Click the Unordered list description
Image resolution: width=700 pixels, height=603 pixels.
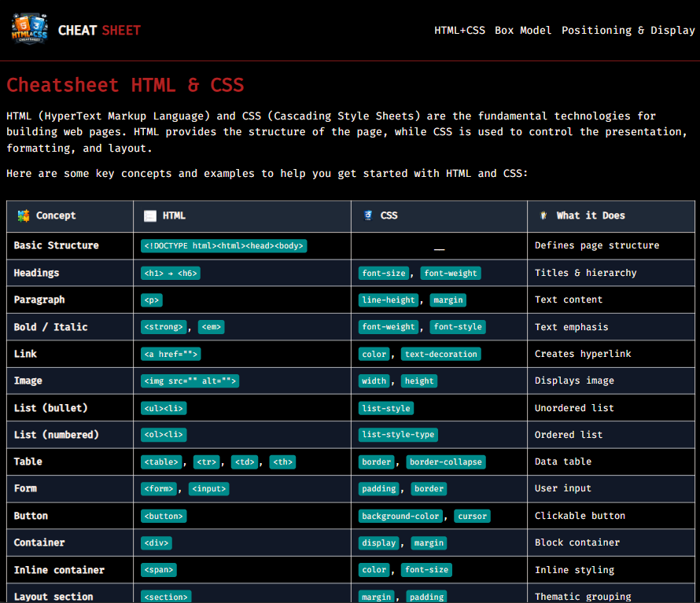[x=574, y=408]
